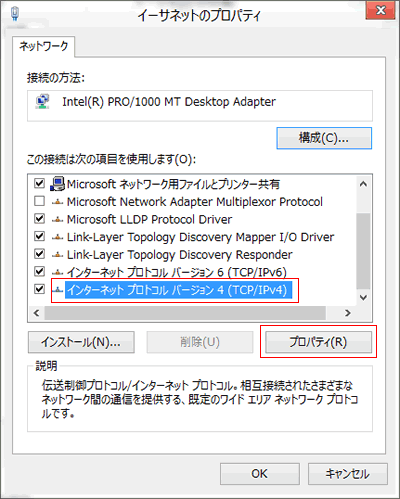Viewport: 400px width, 499px height.
Task: Click the ethernet icon in the title bar
Action: (x=15, y=14)
